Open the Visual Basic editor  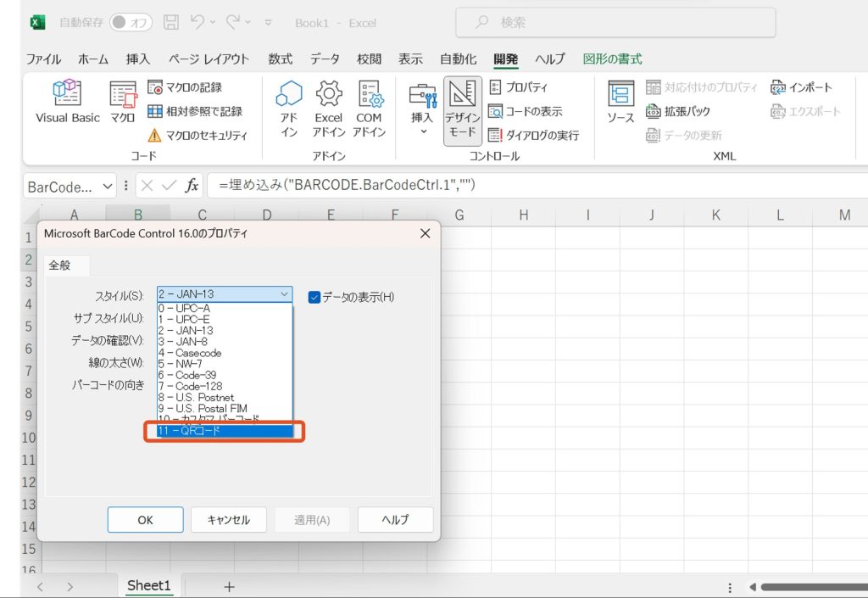[68, 101]
